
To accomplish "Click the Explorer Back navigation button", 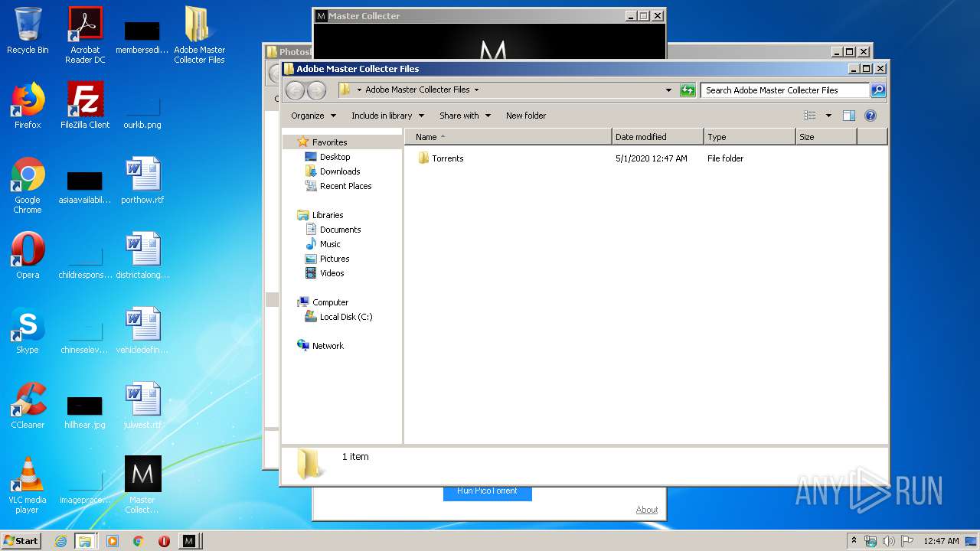I will [295, 90].
